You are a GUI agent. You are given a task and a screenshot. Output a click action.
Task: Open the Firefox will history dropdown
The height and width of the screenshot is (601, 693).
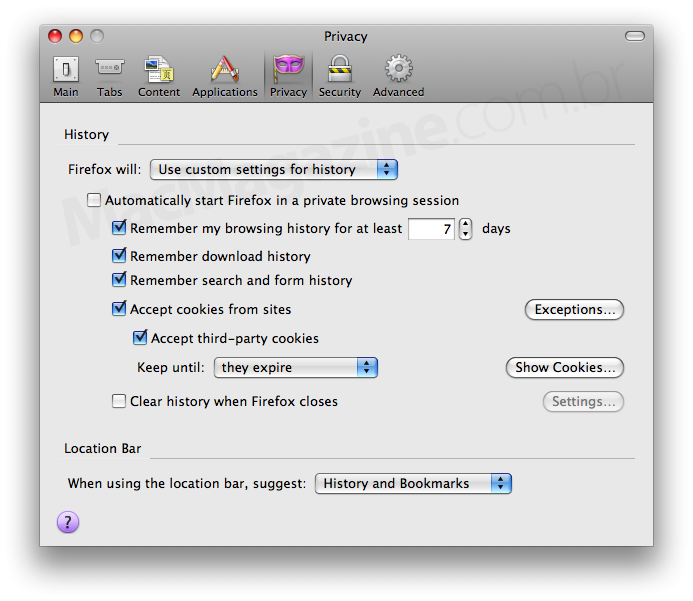point(274,170)
